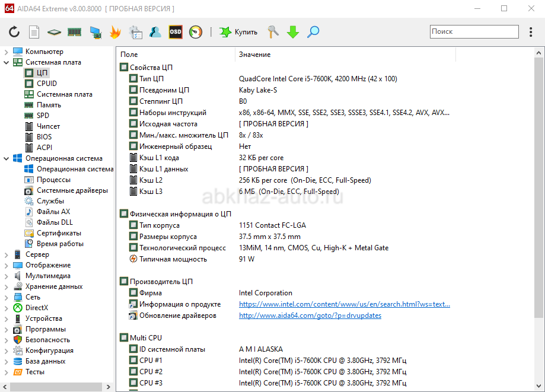Expand the Компьютер tree node

(6, 52)
